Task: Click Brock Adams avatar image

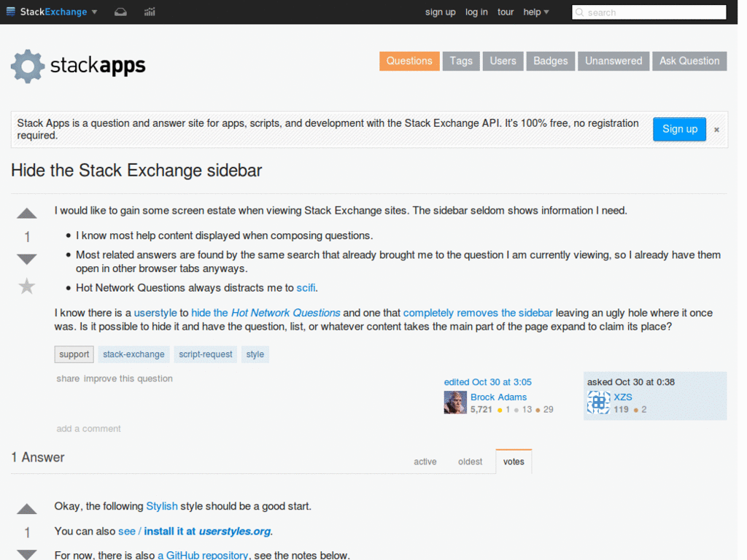Action: (x=455, y=402)
